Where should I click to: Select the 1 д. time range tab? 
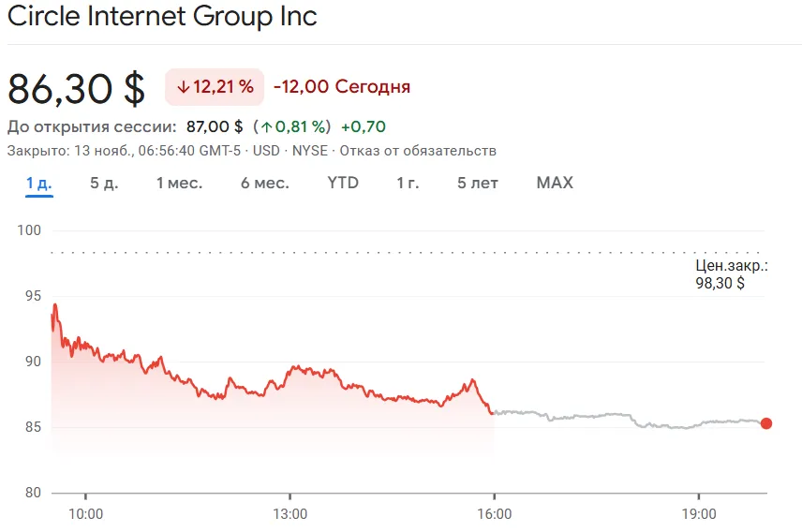click(x=38, y=183)
